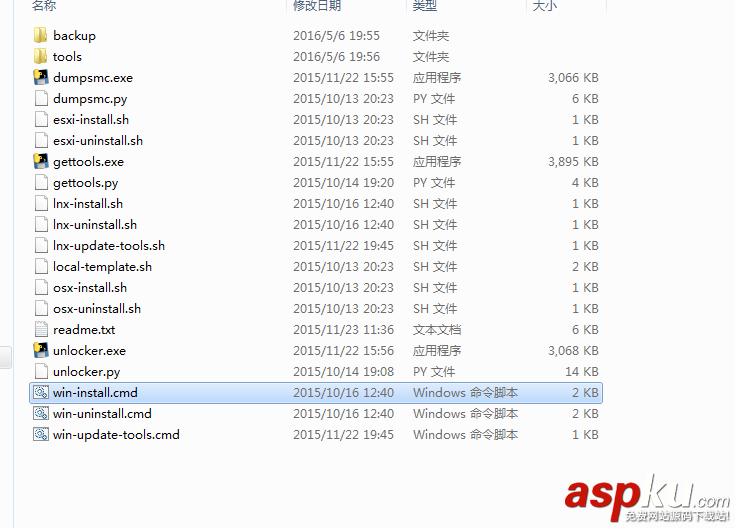The height and width of the screenshot is (528, 735).
Task: Open the backup folder icon
Action: [41, 35]
